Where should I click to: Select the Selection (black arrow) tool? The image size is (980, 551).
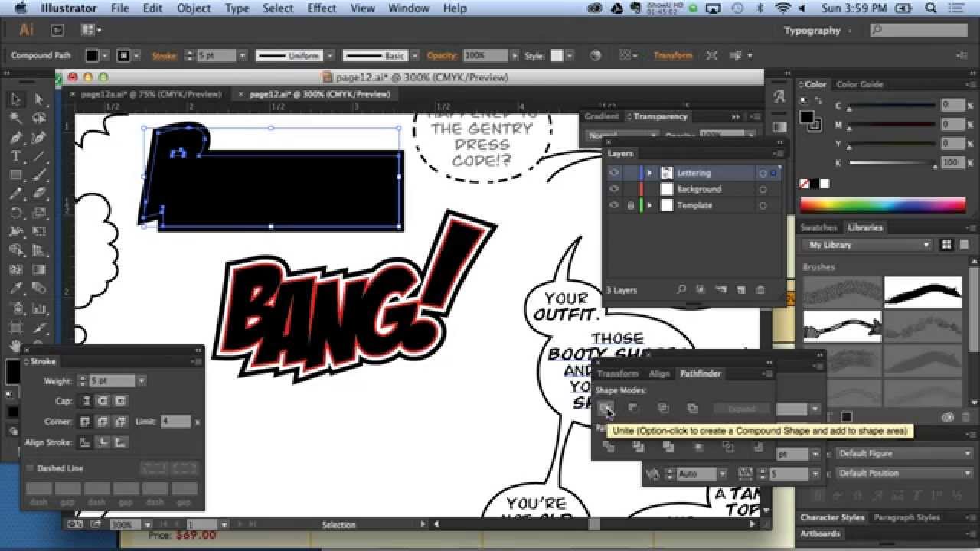click(x=15, y=99)
